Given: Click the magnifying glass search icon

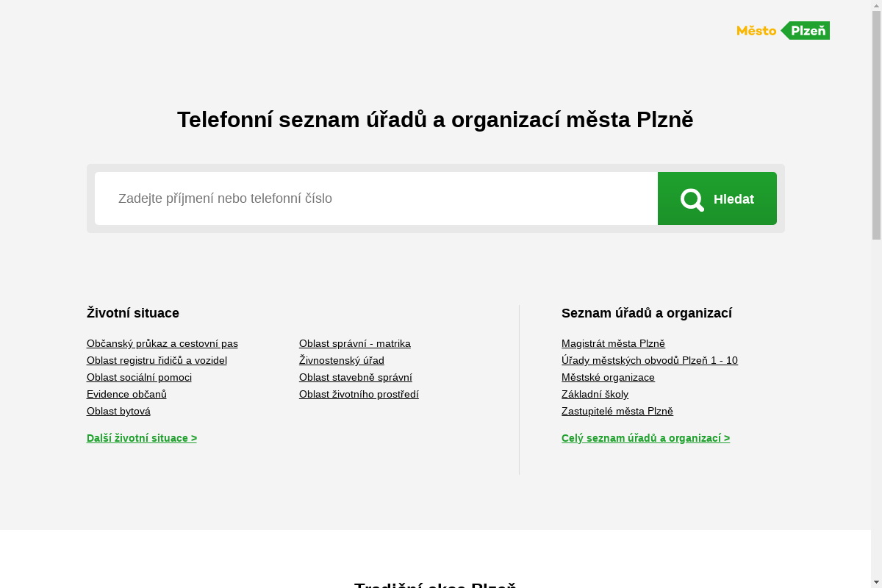Looking at the screenshot, I should (692, 198).
